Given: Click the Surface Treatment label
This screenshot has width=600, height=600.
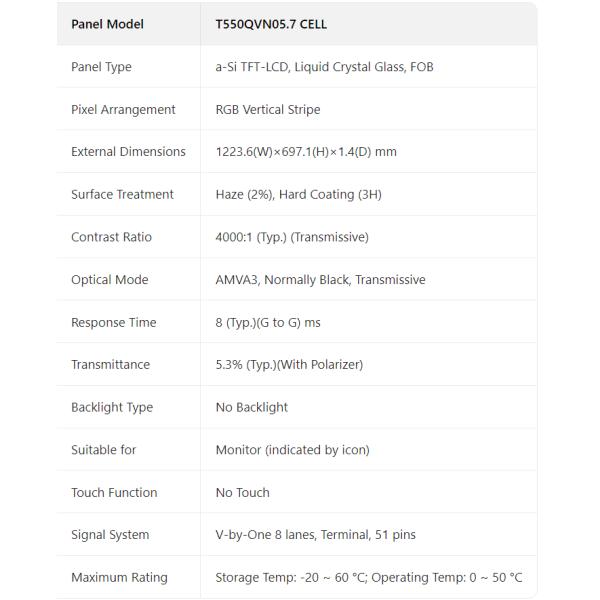Looking at the screenshot, I should (x=122, y=195).
